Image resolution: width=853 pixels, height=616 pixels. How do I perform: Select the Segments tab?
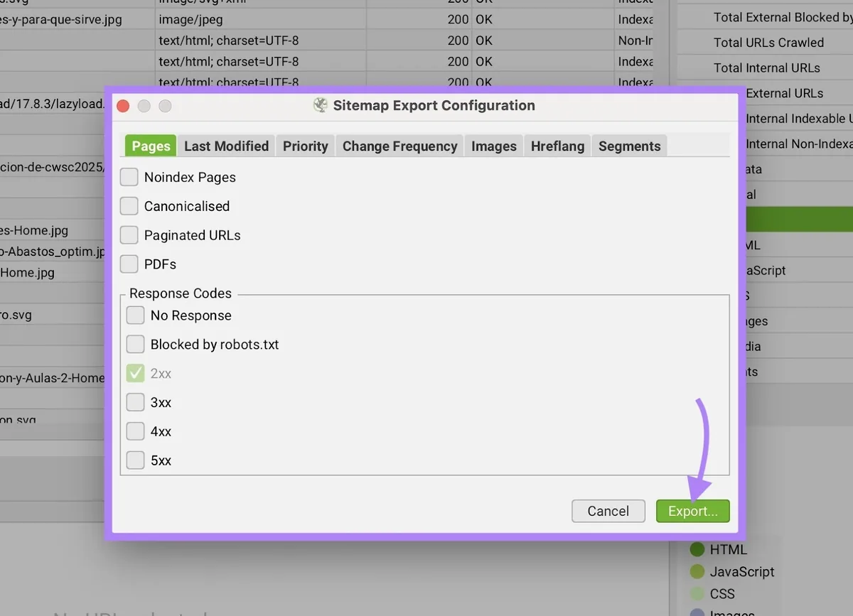coord(629,146)
